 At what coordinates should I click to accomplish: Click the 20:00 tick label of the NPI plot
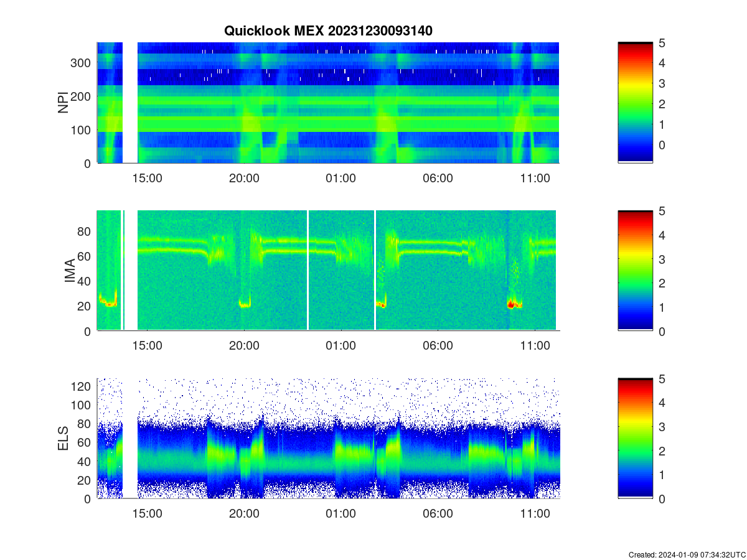[244, 178]
